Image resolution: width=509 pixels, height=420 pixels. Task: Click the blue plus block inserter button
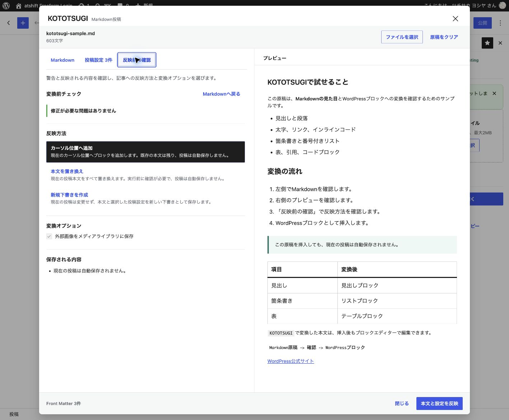tap(23, 23)
